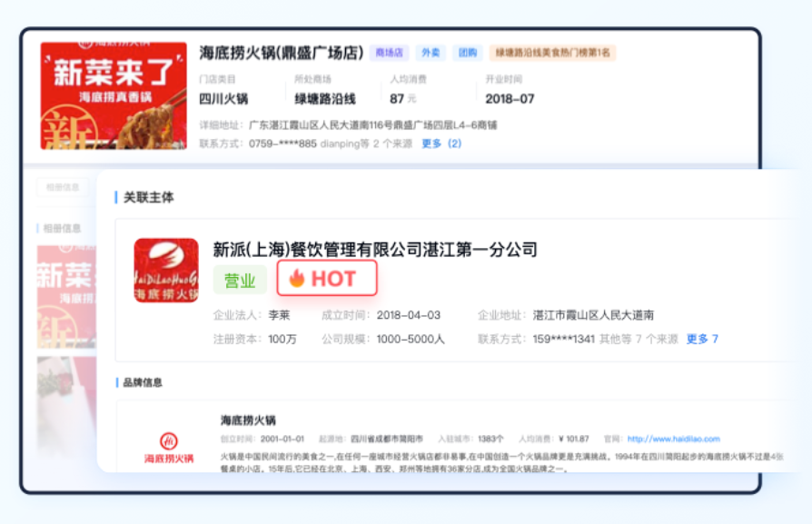Image resolution: width=812 pixels, height=524 pixels.
Task: Select the 团购 tag
Action: tap(467, 53)
